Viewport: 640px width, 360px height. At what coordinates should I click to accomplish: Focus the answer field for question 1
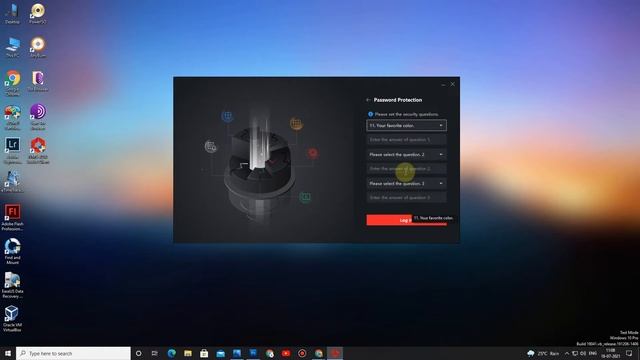(x=406, y=140)
